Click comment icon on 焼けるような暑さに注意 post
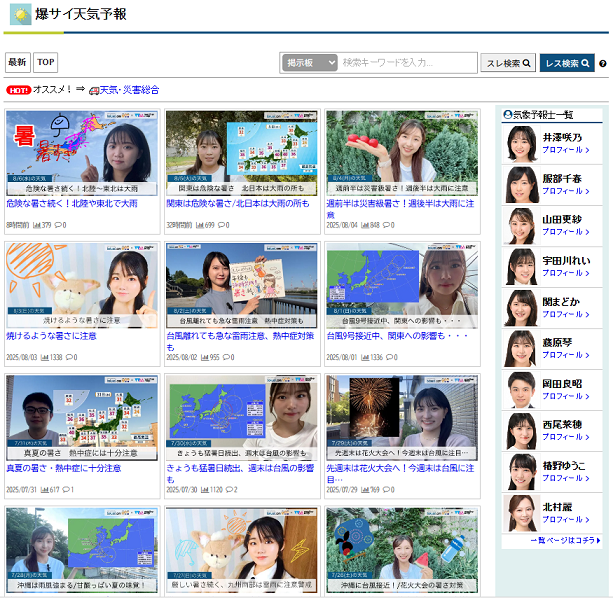613x598 pixels. click(x=70, y=357)
